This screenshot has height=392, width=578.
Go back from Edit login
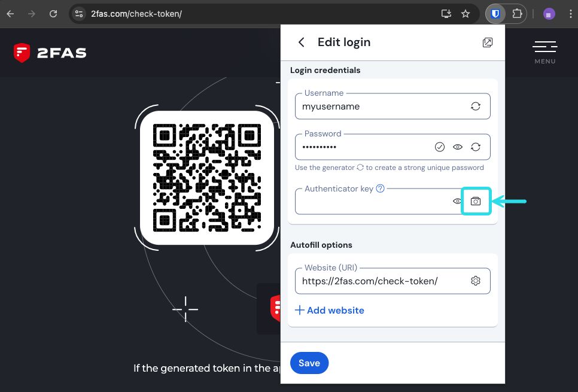pos(301,42)
